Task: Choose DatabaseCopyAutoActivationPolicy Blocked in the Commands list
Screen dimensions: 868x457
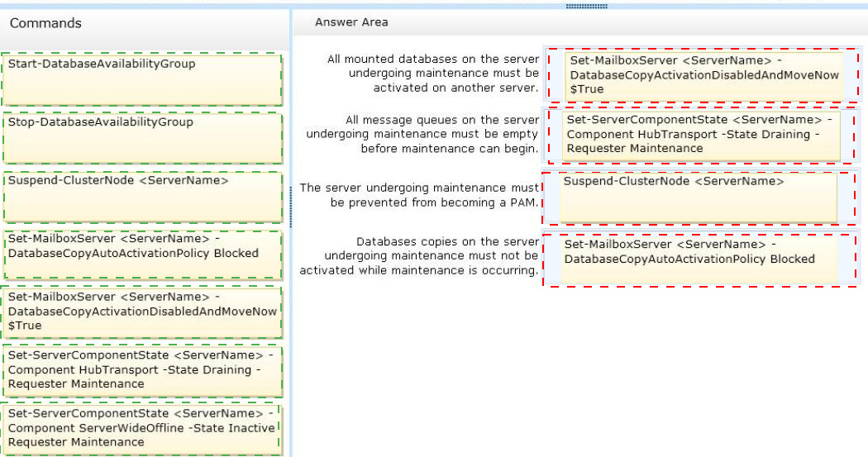Action: point(142,255)
